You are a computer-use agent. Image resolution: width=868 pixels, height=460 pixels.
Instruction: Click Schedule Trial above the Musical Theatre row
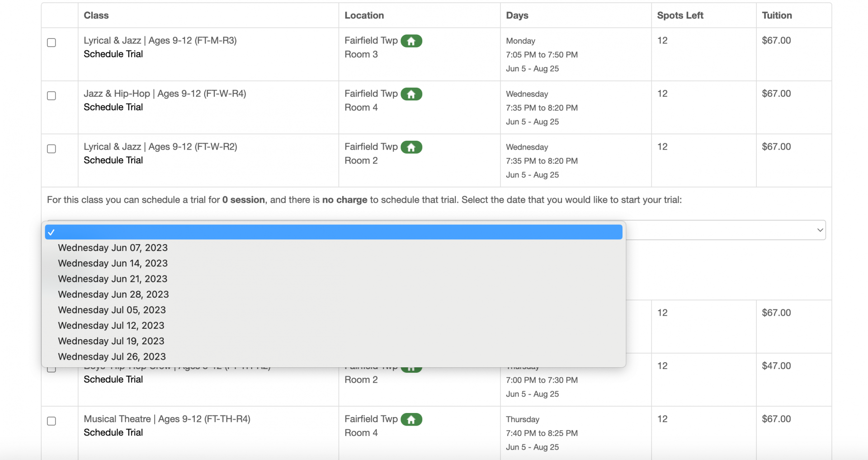pos(113,379)
